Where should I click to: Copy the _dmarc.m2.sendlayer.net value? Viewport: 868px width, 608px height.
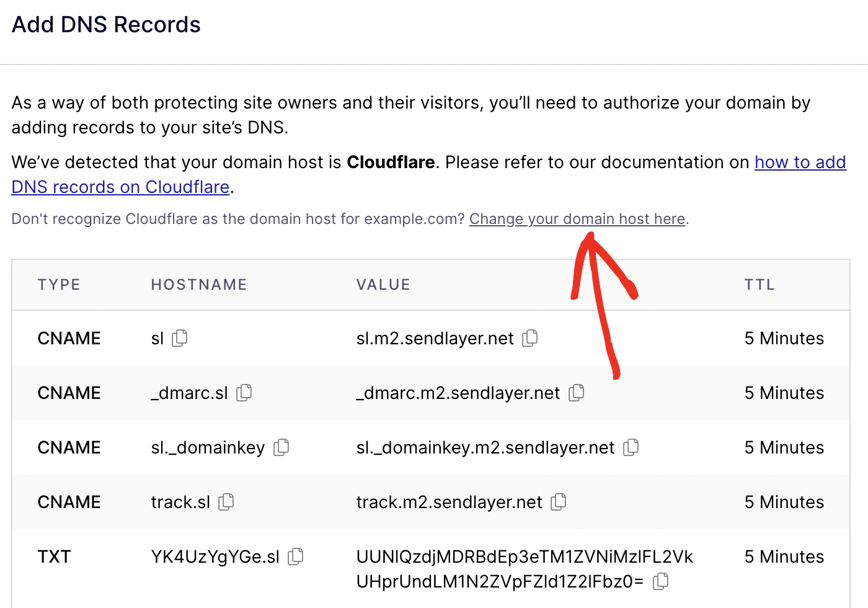[x=577, y=393]
